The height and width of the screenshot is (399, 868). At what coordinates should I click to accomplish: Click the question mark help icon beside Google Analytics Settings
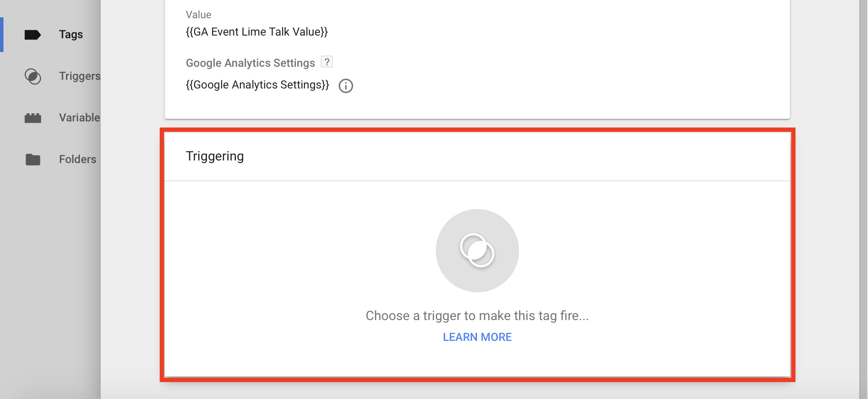327,62
